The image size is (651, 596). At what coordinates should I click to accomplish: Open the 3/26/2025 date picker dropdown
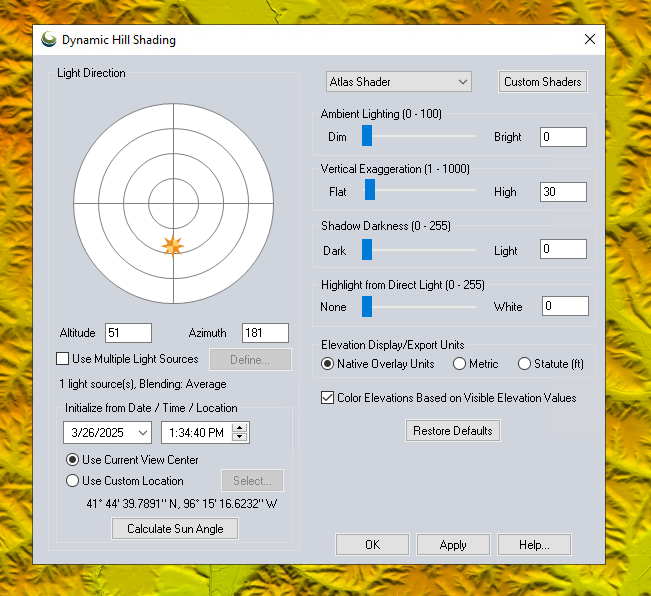[143, 433]
